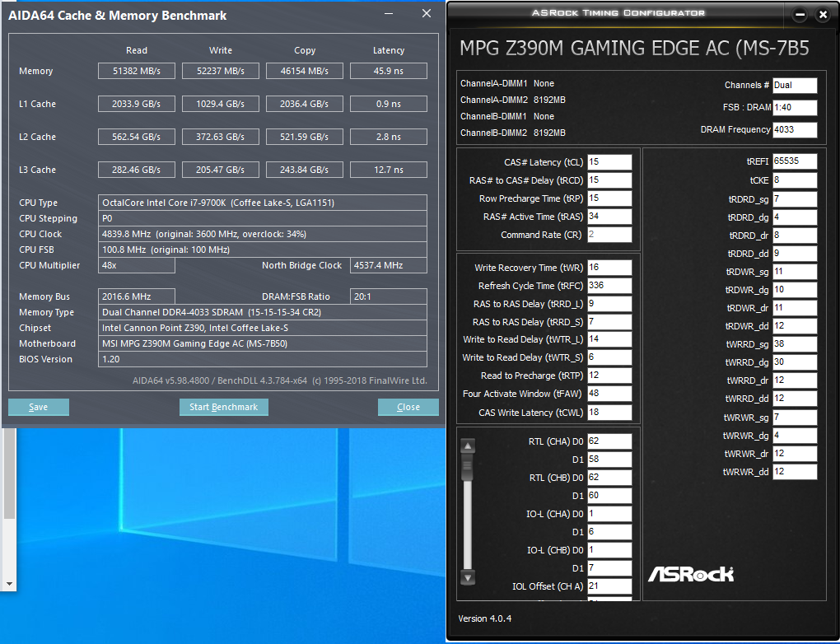Click the L1 Cache Read value 2033.9 GB/s

137,104
